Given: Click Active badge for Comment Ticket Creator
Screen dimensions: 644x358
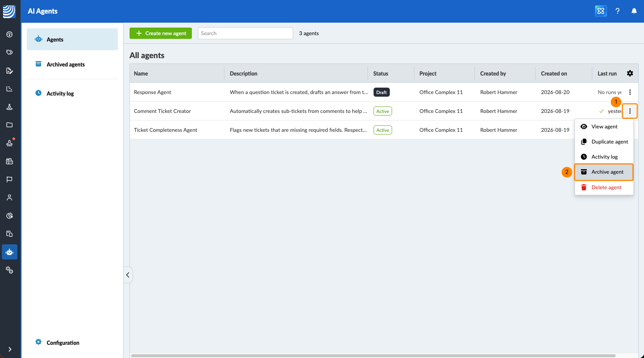Looking at the screenshot, I should pyautogui.click(x=383, y=111).
